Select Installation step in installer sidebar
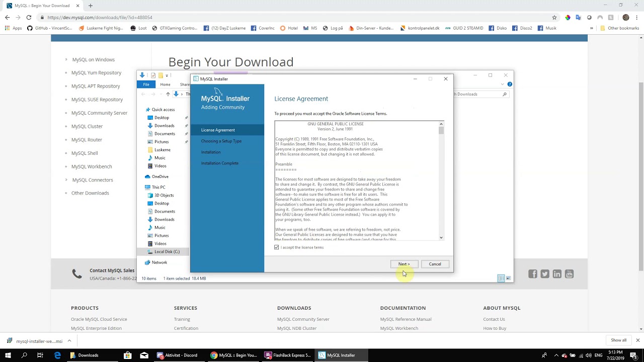Image resolution: width=644 pixels, height=362 pixels. tap(211, 152)
